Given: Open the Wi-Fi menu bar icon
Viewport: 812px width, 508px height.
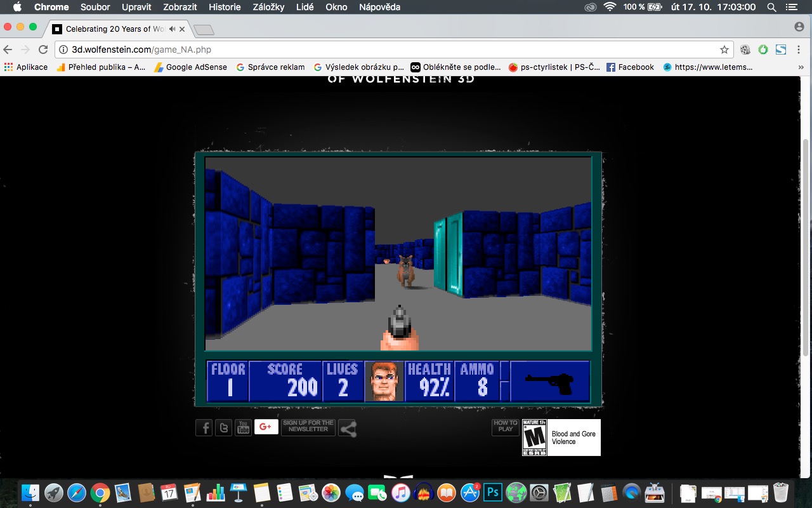Looking at the screenshot, I should pyautogui.click(x=610, y=7).
